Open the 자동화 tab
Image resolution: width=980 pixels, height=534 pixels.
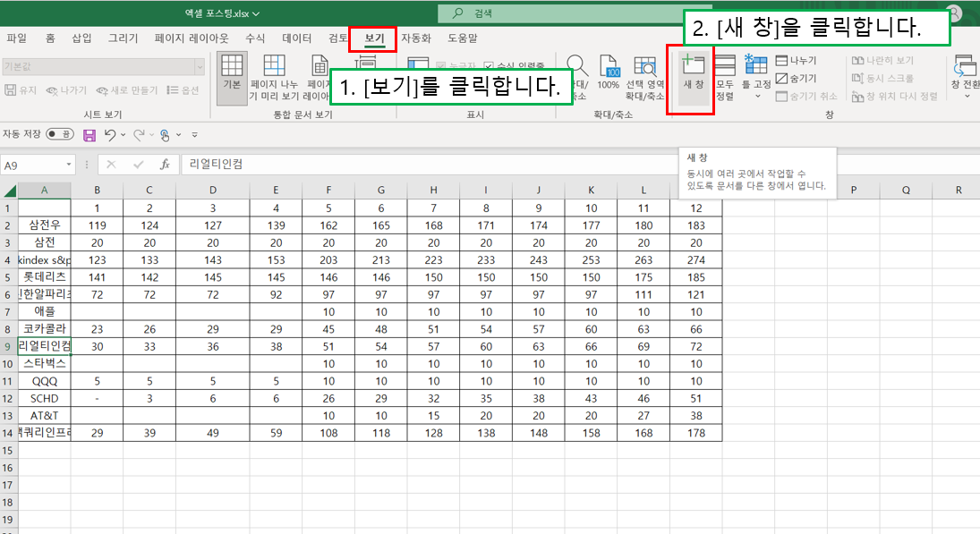[x=416, y=38]
